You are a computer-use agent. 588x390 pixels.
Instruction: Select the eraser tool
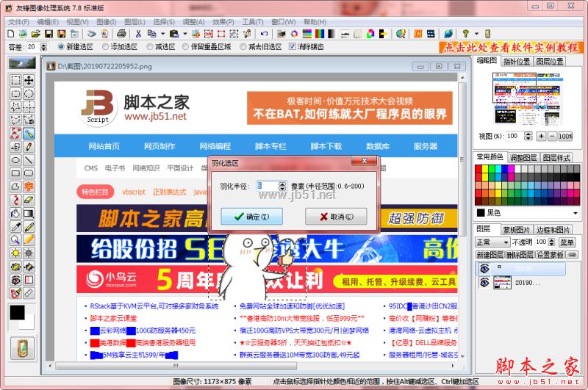point(29,200)
